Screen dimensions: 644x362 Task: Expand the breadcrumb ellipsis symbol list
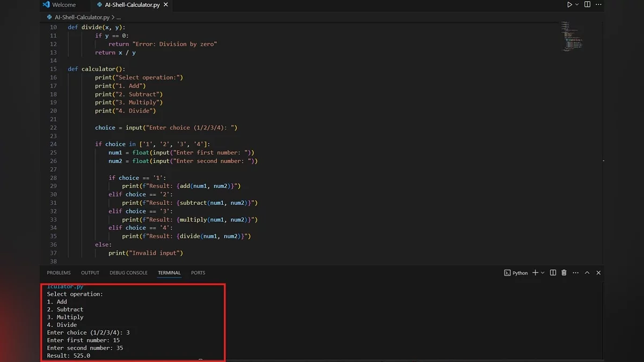[x=119, y=17]
